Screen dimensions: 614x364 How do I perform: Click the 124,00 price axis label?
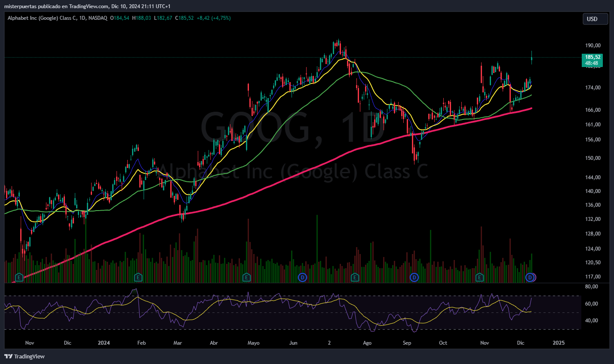pyautogui.click(x=593, y=249)
